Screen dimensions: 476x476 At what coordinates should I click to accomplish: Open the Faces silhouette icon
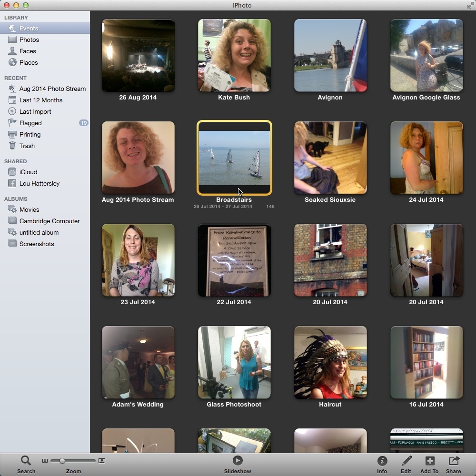[x=12, y=51]
